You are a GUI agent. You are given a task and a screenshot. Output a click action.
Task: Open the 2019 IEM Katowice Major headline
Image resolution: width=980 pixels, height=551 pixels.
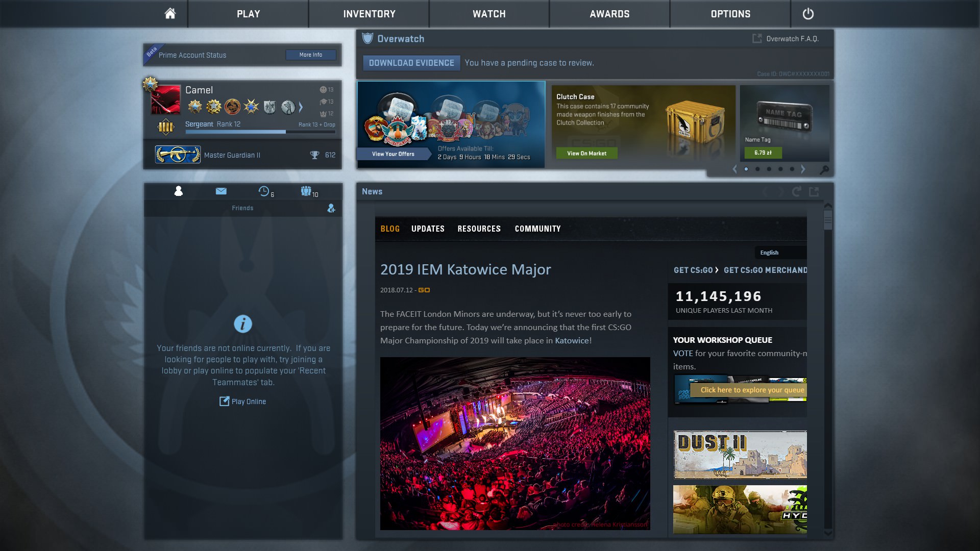click(x=465, y=269)
